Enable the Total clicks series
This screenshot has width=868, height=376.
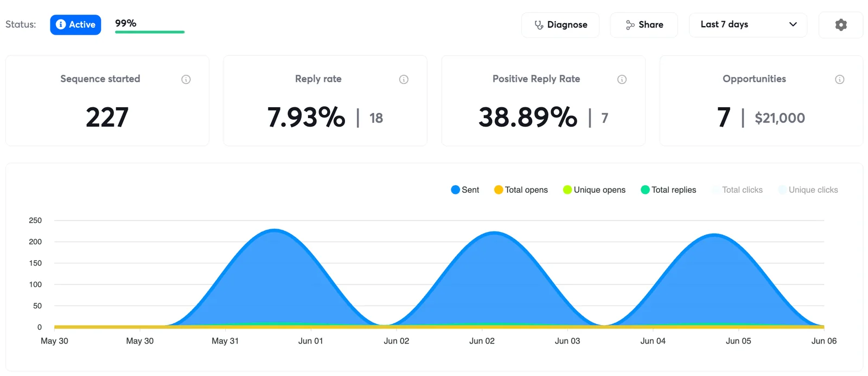[737, 190]
